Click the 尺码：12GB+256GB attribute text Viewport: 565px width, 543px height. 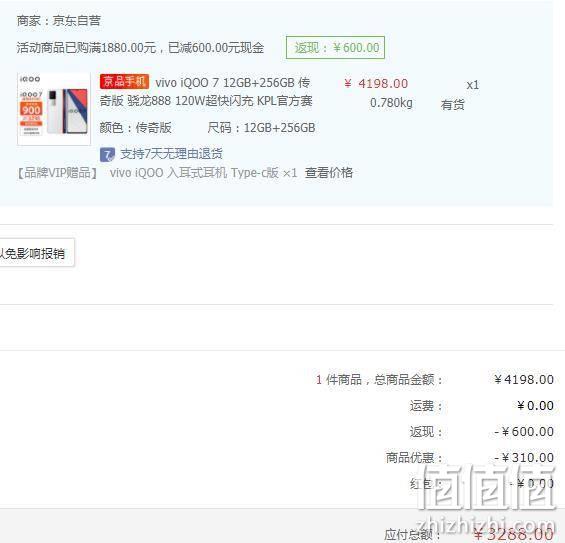(x=261, y=128)
